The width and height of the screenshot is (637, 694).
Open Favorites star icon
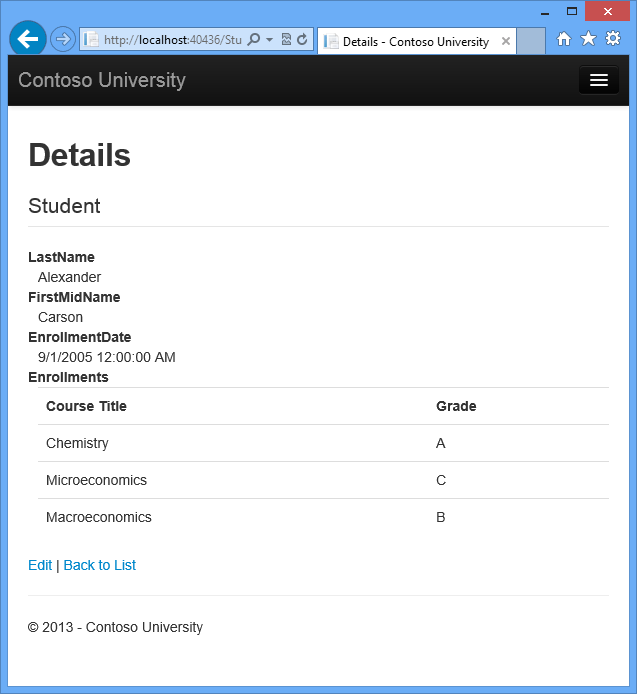[588, 39]
